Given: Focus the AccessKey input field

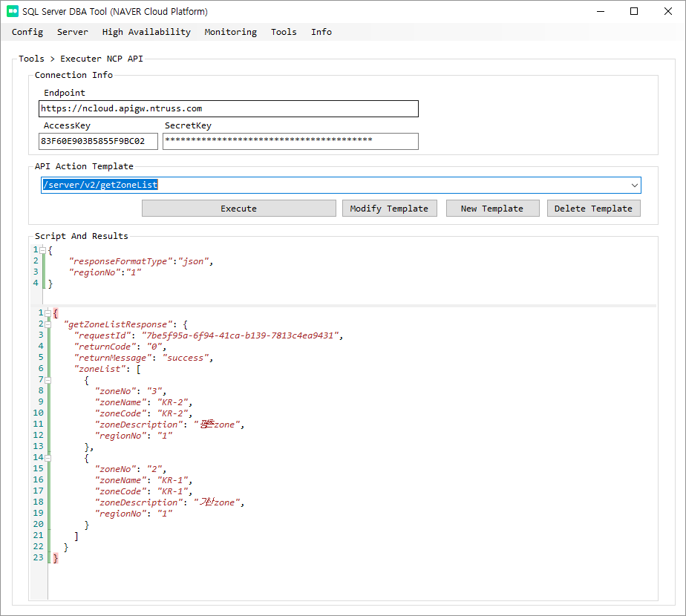Looking at the screenshot, I should (98, 141).
